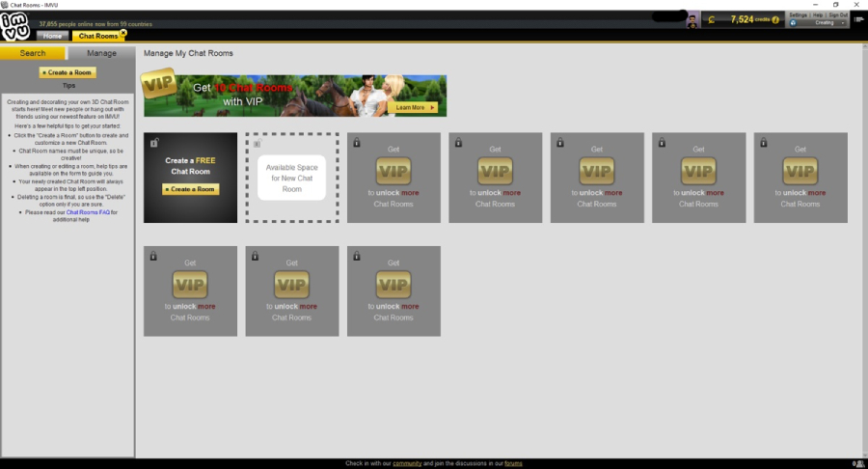This screenshot has height=469, width=868.
Task: Click the credits info icon
Action: click(x=775, y=20)
